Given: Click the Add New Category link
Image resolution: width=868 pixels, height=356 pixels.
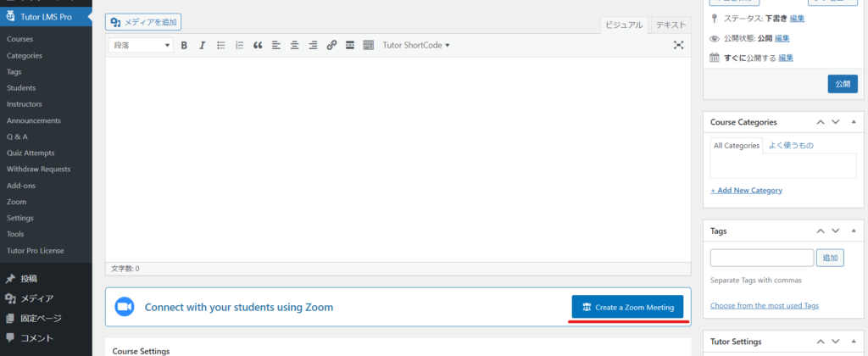Looking at the screenshot, I should [x=746, y=190].
